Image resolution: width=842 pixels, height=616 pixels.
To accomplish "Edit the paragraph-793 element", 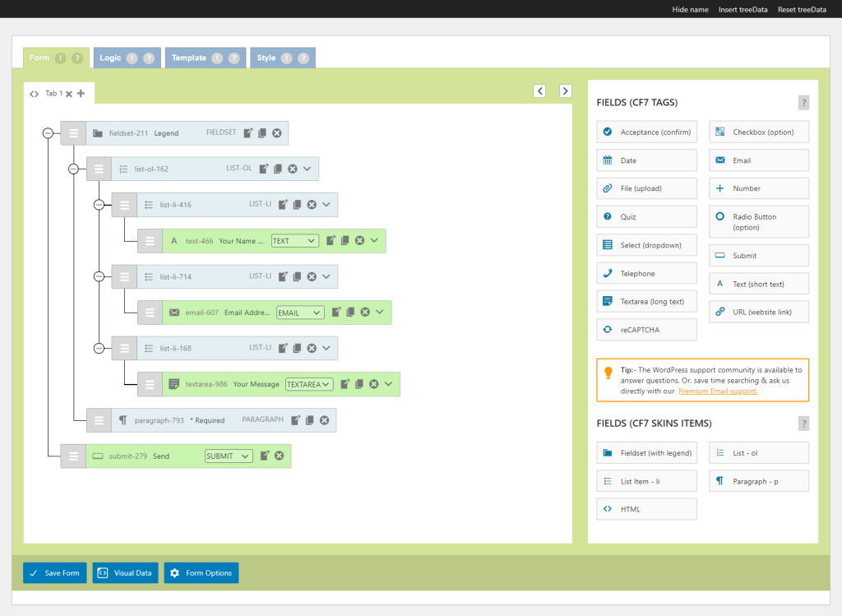I will click(295, 420).
